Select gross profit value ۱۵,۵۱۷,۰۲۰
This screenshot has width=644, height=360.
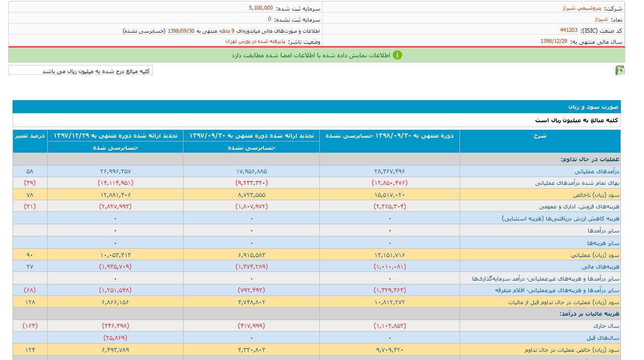(x=390, y=195)
